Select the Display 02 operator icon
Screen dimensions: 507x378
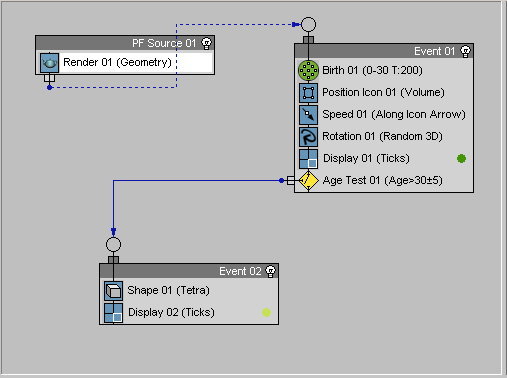click(x=113, y=313)
